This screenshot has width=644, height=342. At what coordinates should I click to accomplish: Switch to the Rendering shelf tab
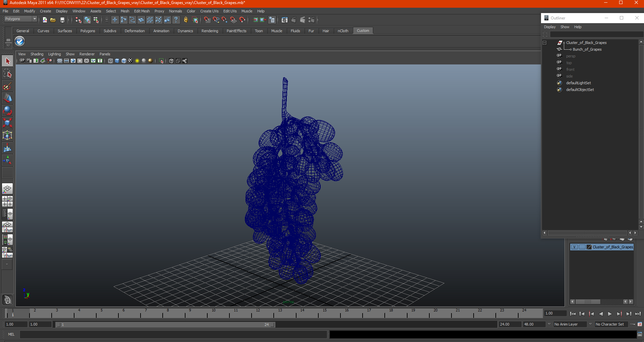click(x=210, y=31)
